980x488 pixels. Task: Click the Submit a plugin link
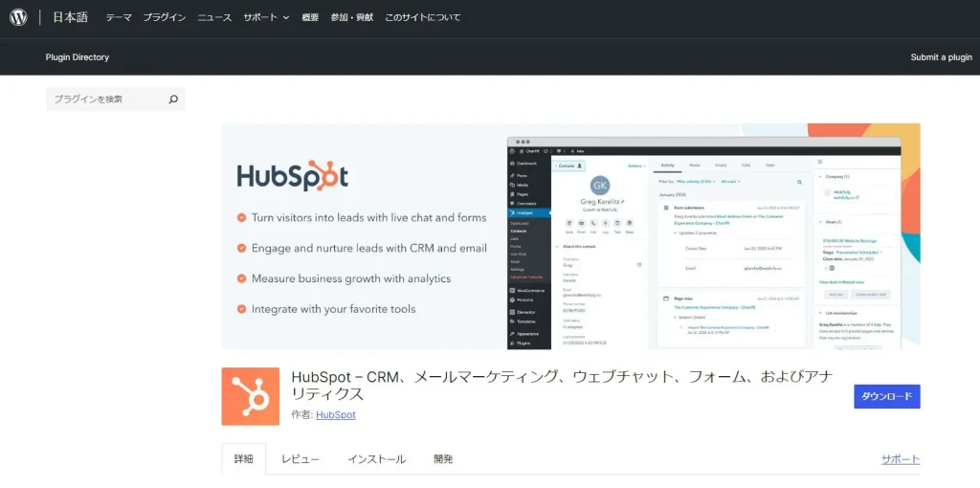942,56
